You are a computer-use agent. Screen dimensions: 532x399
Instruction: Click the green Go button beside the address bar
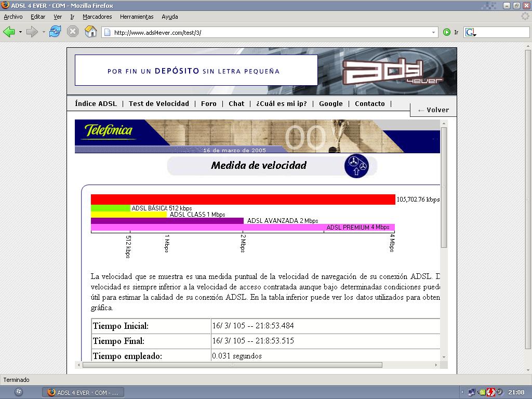(x=447, y=32)
